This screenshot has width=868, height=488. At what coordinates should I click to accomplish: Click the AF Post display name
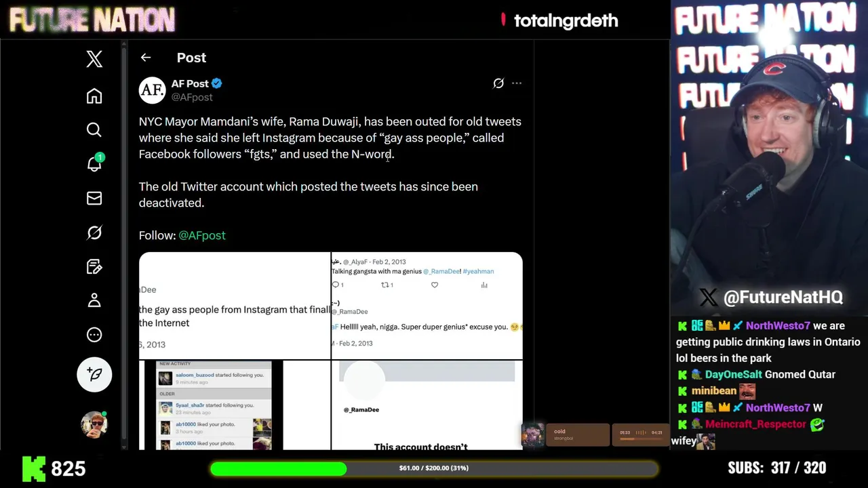190,83
